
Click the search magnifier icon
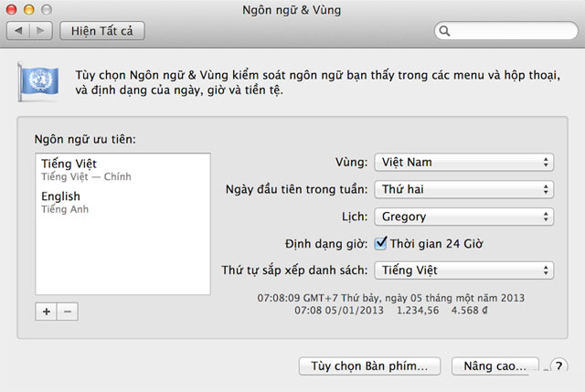(x=445, y=31)
